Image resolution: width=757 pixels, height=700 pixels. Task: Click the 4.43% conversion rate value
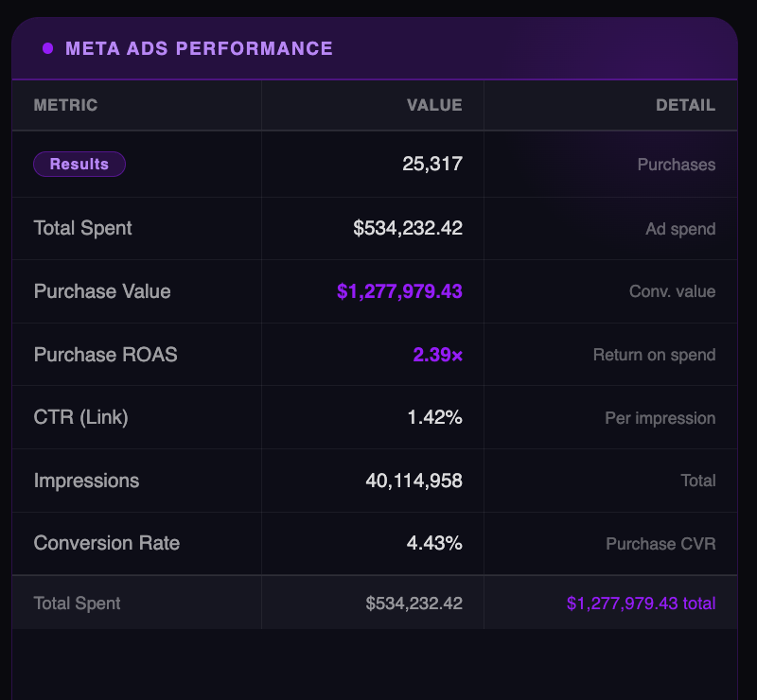pyautogui.click(x=434, y=543)
